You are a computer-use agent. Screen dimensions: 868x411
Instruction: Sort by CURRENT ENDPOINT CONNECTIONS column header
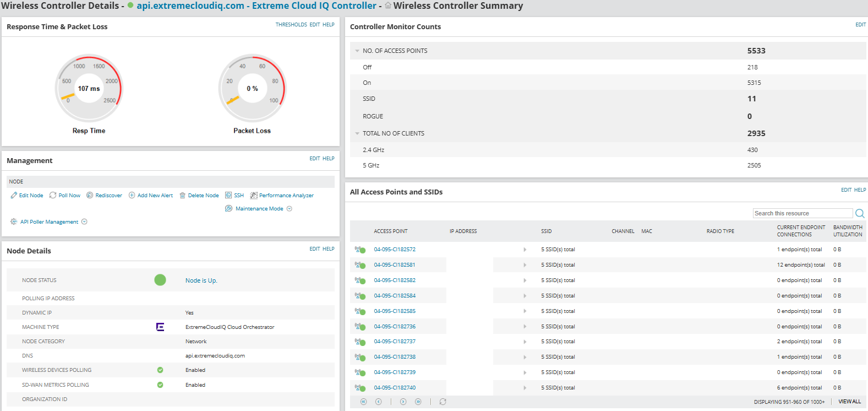801,231
